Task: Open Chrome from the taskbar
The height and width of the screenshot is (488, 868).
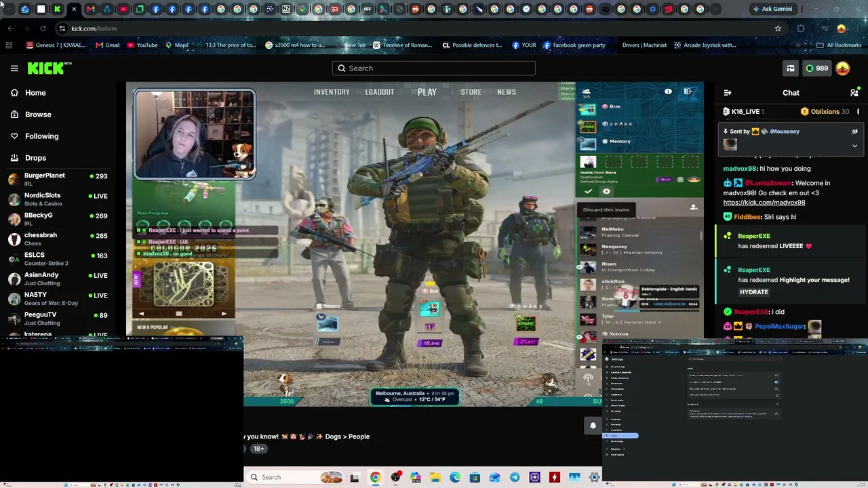Action: 375,477
